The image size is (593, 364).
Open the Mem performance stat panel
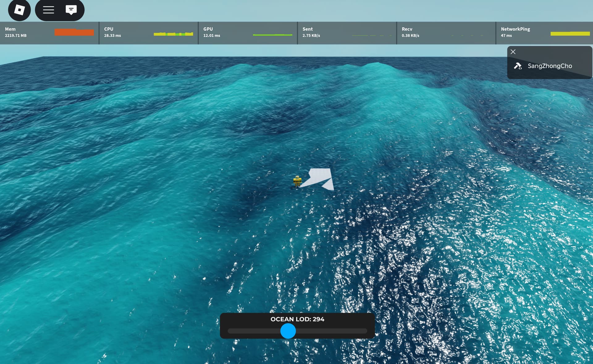tap(49, 33)
